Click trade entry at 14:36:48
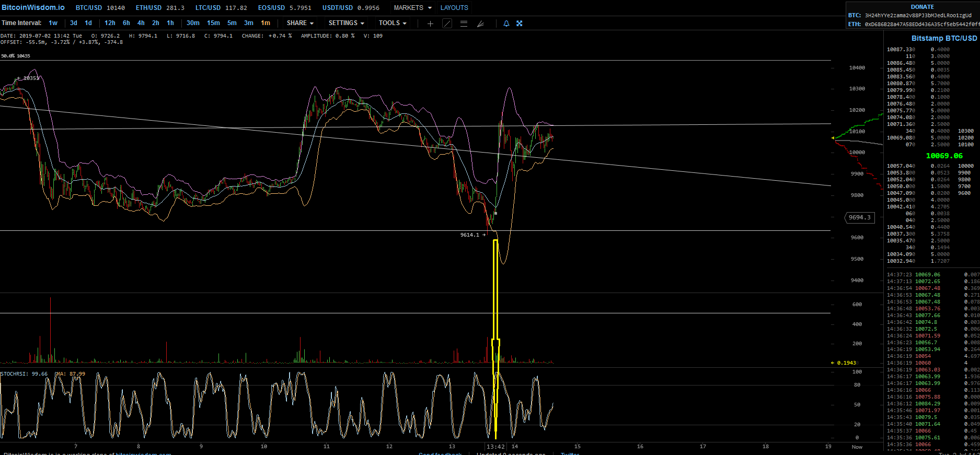 (933, 309)
